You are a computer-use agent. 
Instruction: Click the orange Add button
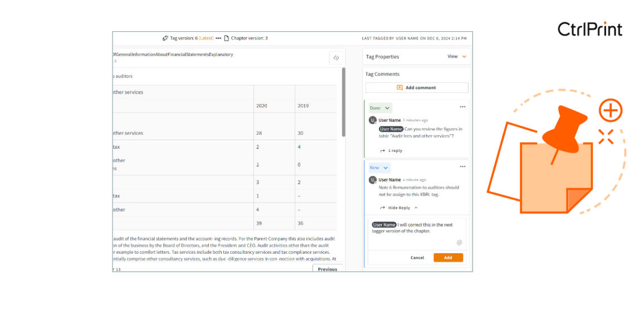coord(448,258)
